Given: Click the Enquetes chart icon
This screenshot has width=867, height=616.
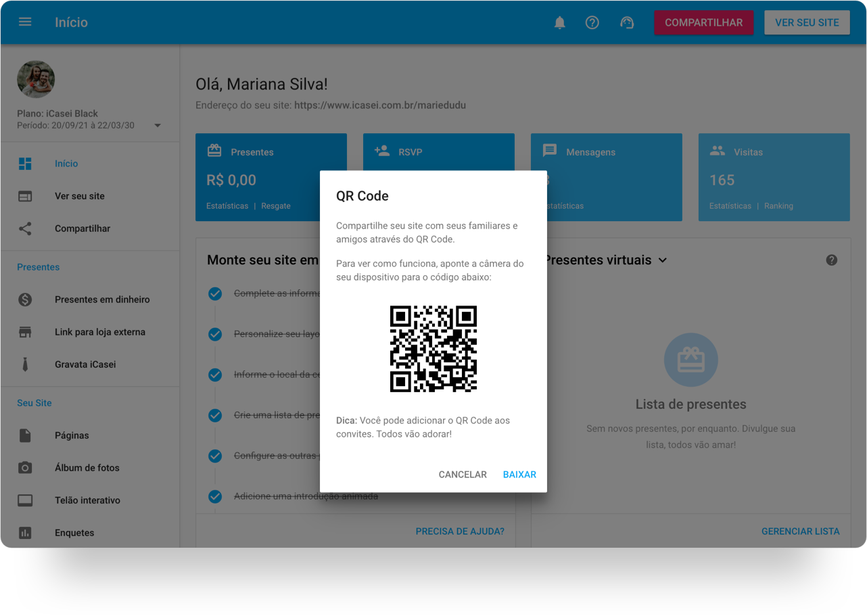Looking at the screenshot, I should tap(25, 533).
